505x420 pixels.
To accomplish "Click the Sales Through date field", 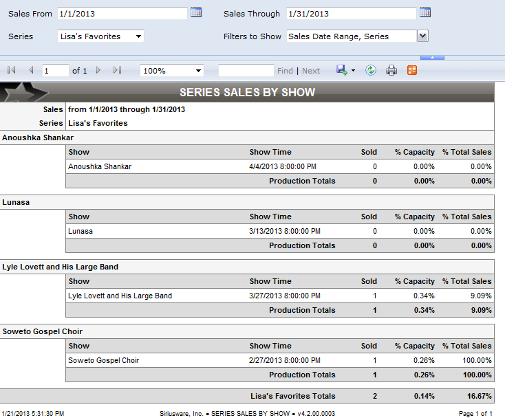I will click(x=351, y=13).
